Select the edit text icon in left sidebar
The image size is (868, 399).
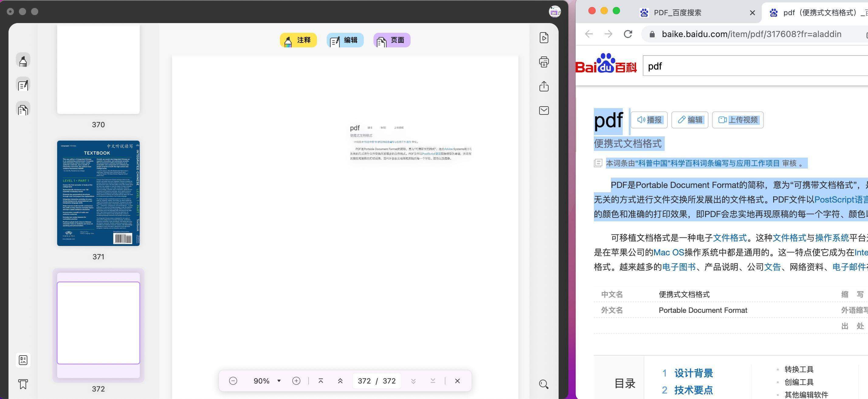click(23, 85)
